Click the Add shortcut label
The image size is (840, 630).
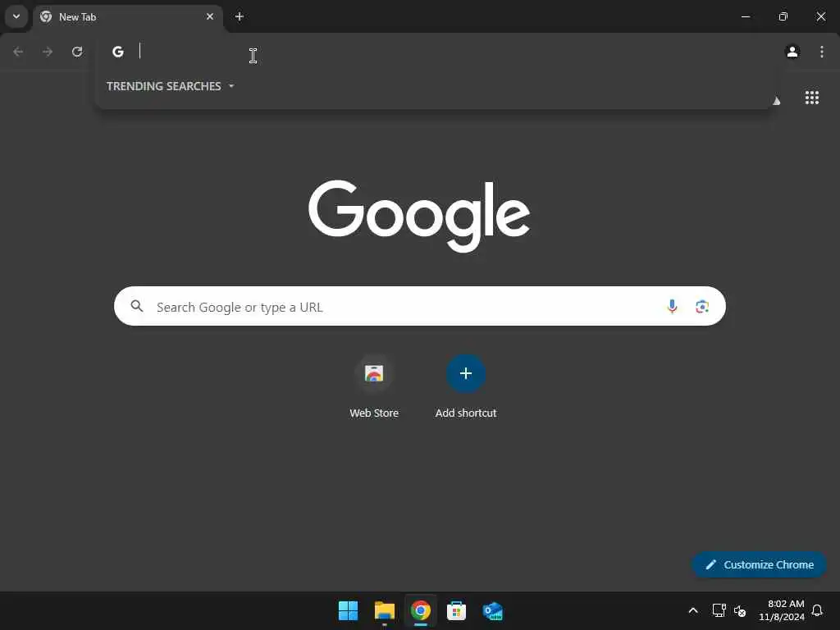tap(466, 413)
